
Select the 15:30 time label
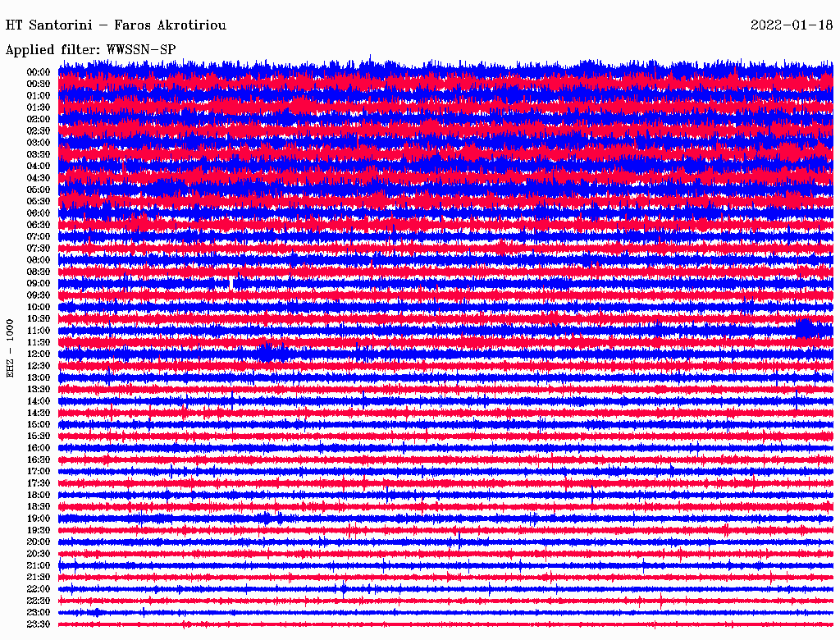(39, 437)
